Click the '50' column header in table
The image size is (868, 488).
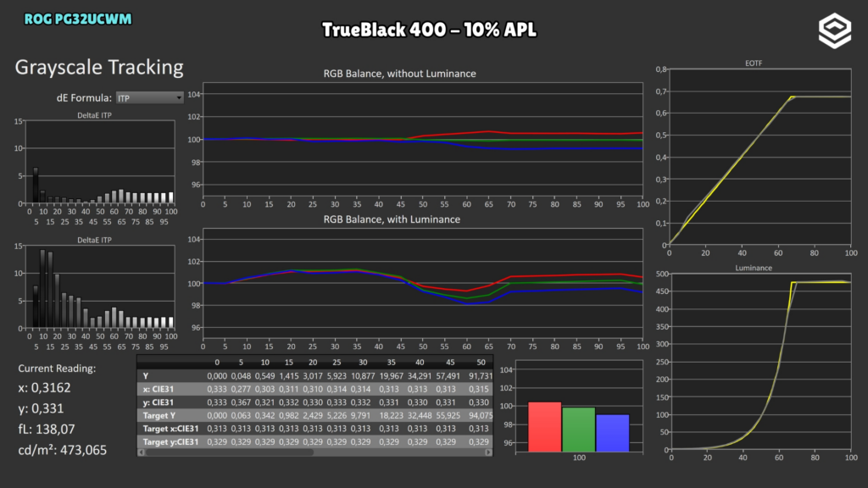pyautogui.click(x=481, y=363)
